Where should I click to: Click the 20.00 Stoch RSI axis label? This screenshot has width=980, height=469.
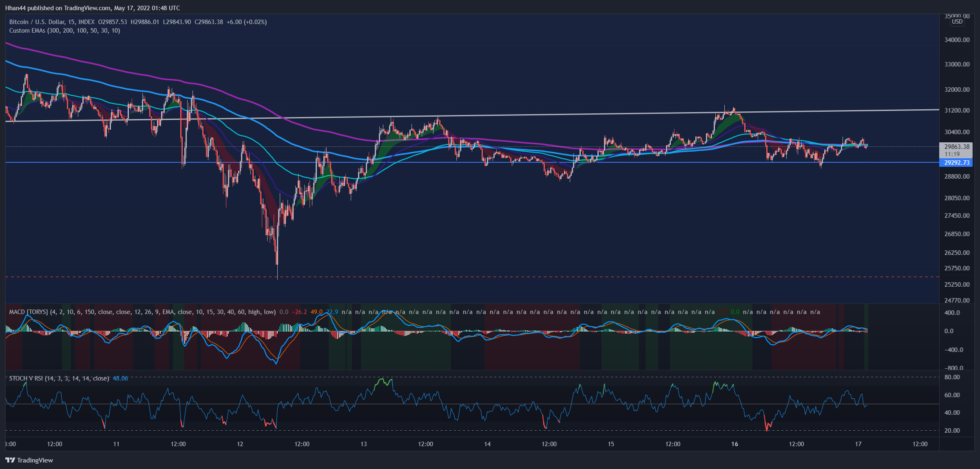(952, 431)
